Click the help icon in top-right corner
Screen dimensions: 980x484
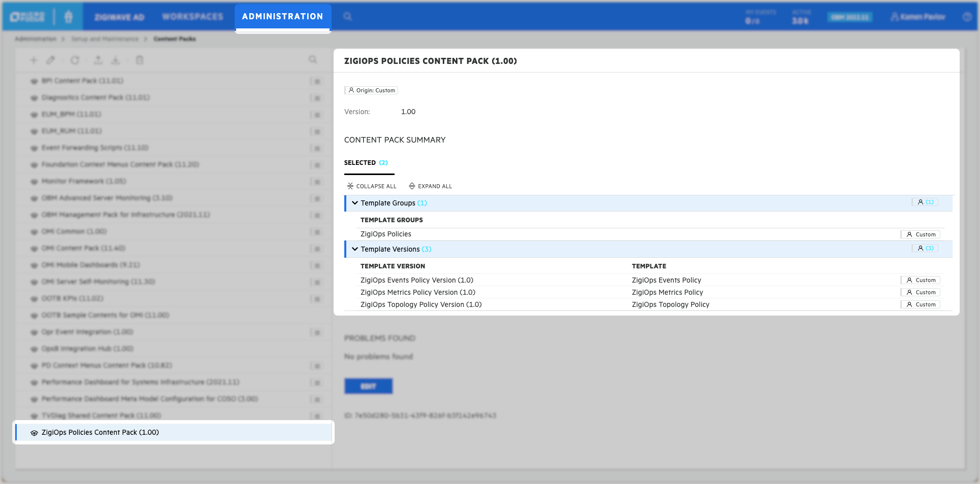pyautogui.click(x=967, y=17)
